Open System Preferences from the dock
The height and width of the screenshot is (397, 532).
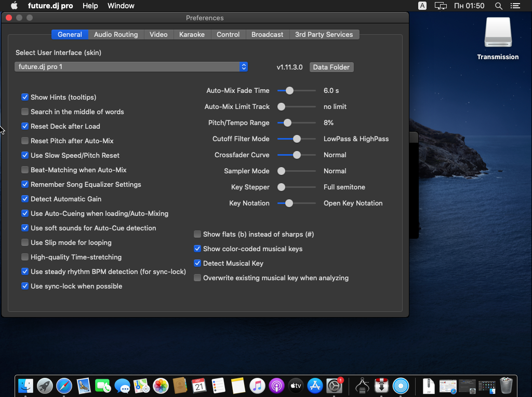(334, 386)
